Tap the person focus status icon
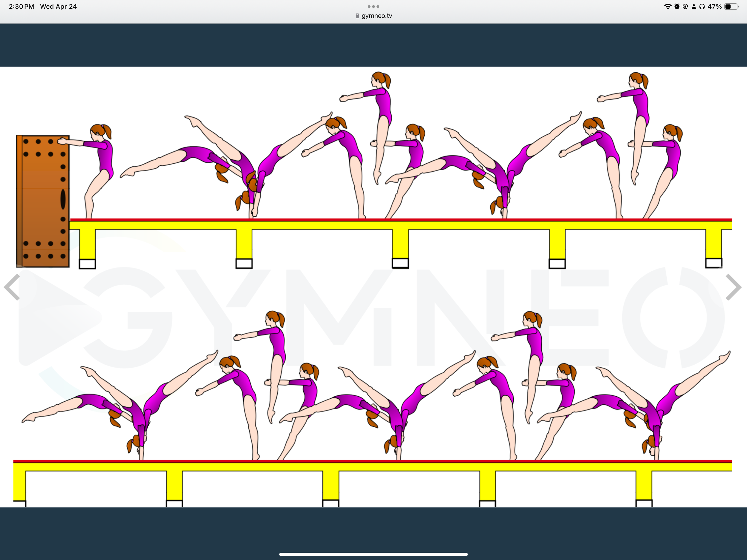The height and width of the screenshot is (560, 747). click(x=694, y=6)
